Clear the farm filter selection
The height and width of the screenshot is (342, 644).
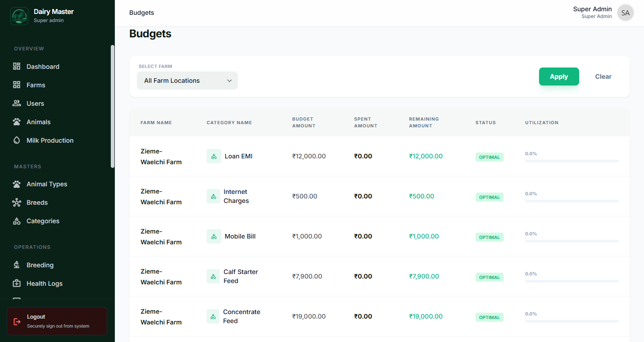pyautogui.click(x=603, y=76)
